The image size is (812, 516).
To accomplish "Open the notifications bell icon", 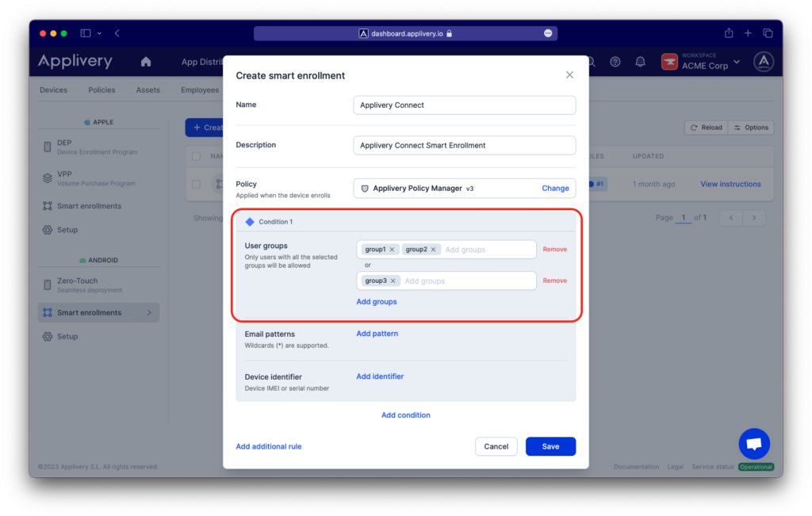I will click(x=640, y=62).
